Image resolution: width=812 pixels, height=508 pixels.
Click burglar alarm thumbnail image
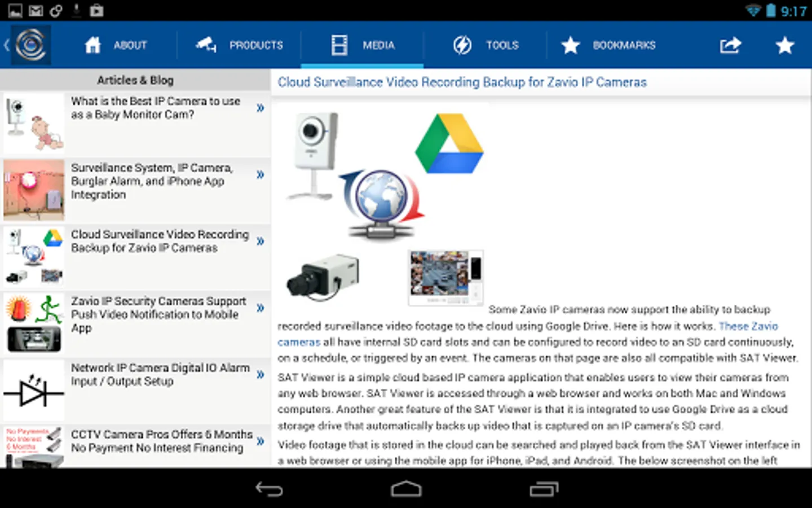coord(34,190)
